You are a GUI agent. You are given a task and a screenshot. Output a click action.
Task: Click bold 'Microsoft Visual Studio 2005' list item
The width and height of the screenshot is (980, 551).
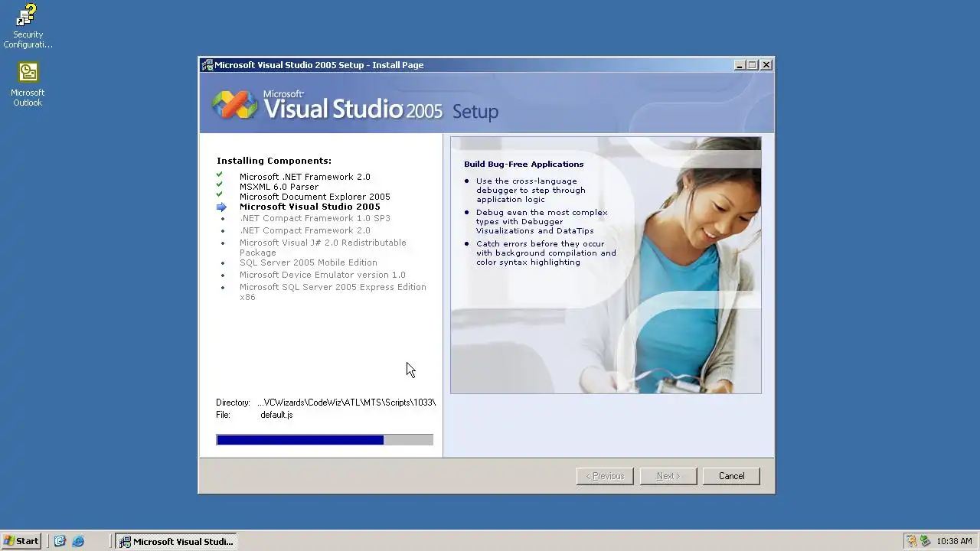pos(310,207)
